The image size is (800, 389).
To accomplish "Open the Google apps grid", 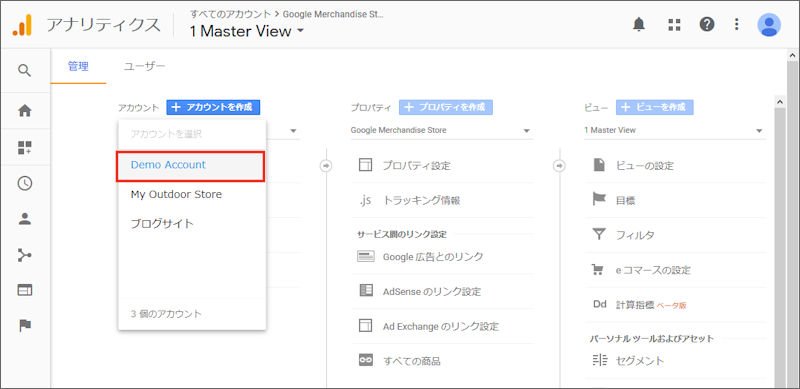I will tap(674, 25).
